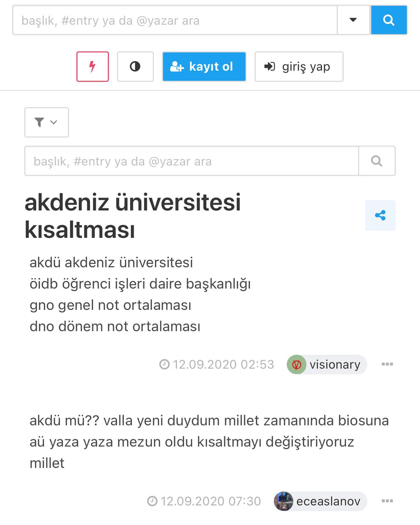Focus the top başlık search field
420x525 pixels.
pos(175,20)
